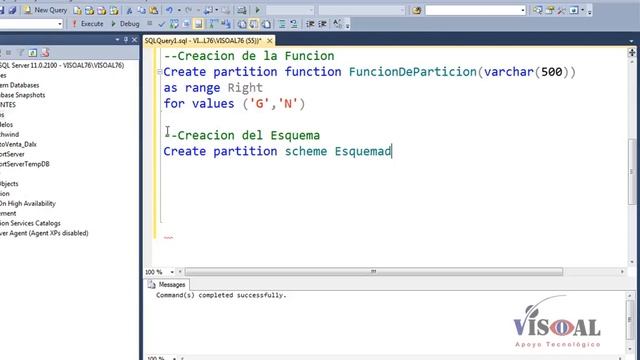This screenshot has height=360, width=640.
Task: Switch to the Messages tab
Action: coord(167,284)
